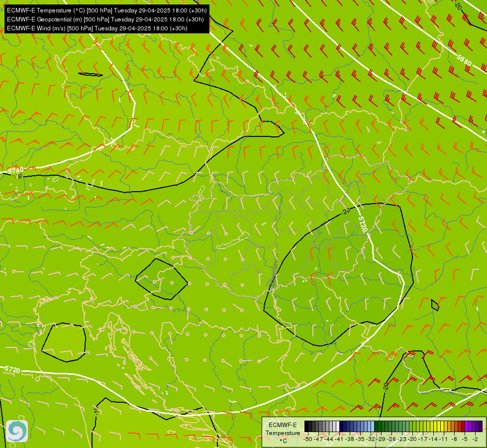The width and height of the screenshot is (487, 448).
Task: Click the -50 legend scale value
Action: (x=308, y=439)
